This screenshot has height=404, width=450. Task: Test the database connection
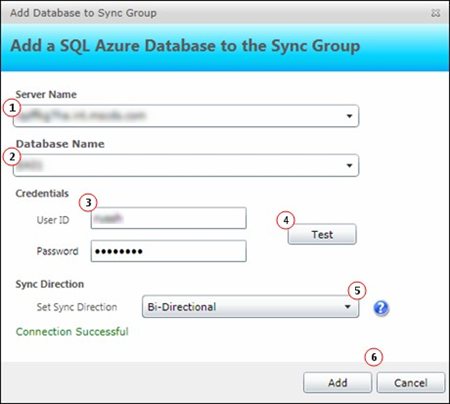coord(322,234)
